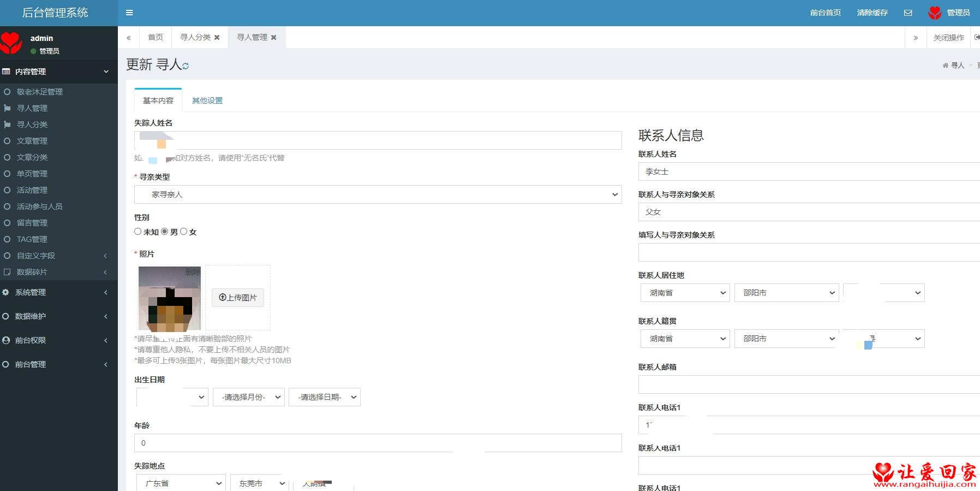Screen dimensions: 980x491
Task: Switch to the 其他设置 tab
Action: point(207,100)
